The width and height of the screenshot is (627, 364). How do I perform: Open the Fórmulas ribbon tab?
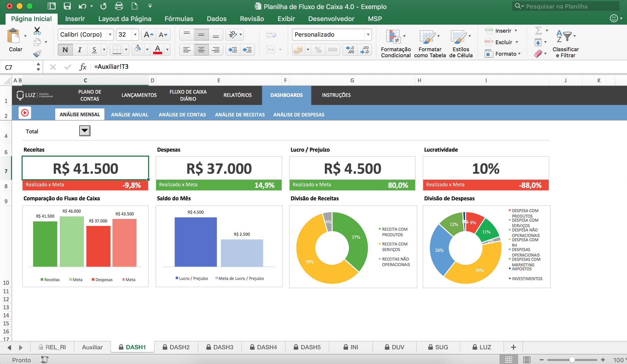(179, 19)
